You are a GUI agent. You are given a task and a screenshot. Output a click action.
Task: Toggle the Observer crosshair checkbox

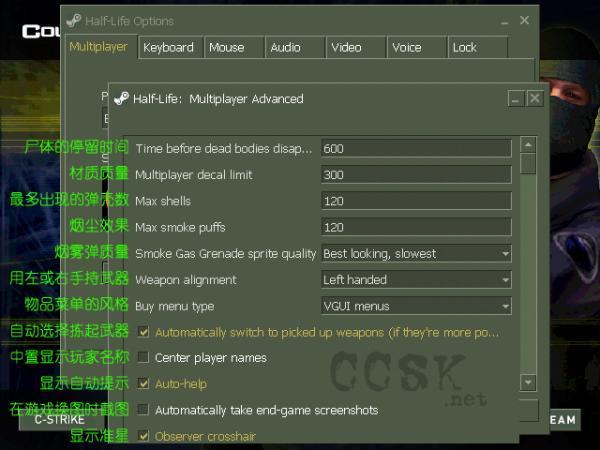pyautogui.click(x=144, y=436)
